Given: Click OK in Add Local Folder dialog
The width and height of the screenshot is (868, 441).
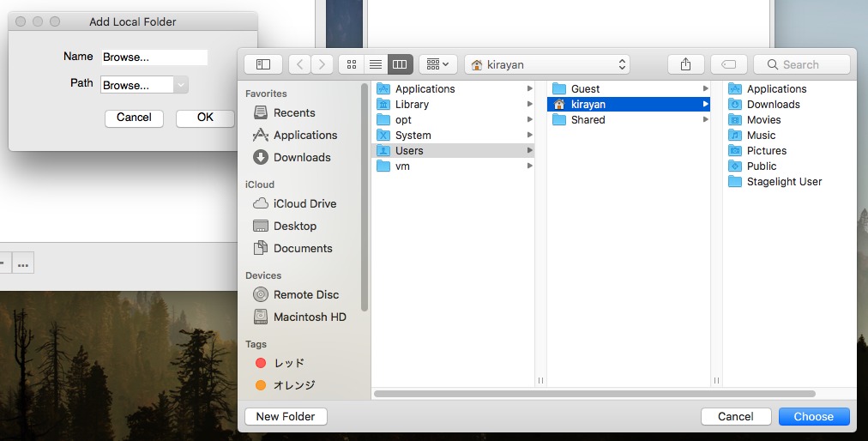Looking at the screenshot, I should click(x=205, y=118).
